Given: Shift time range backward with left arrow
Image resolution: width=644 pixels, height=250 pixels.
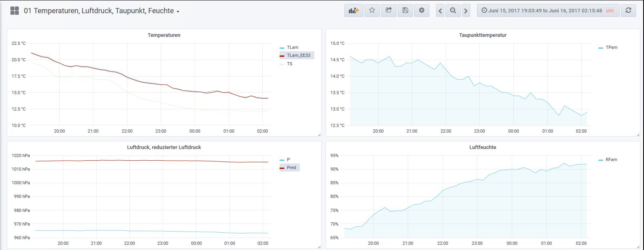Looking at the screenshot, I should click(440, 11).
